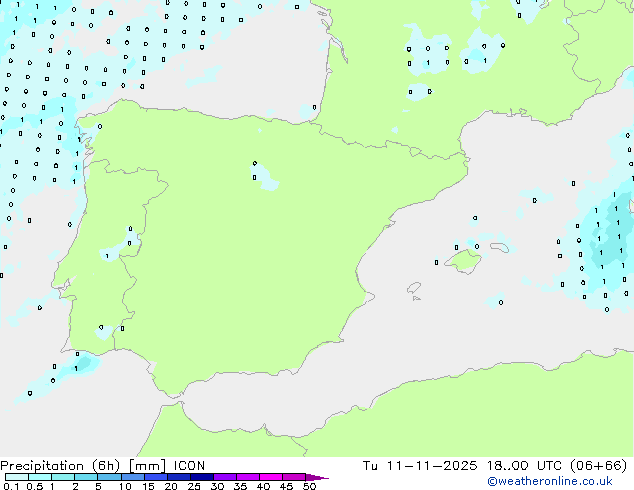Click the 'Precipitation (6h)' title text
The width and height of the screenshot is (634, 490).
point(60,466)
